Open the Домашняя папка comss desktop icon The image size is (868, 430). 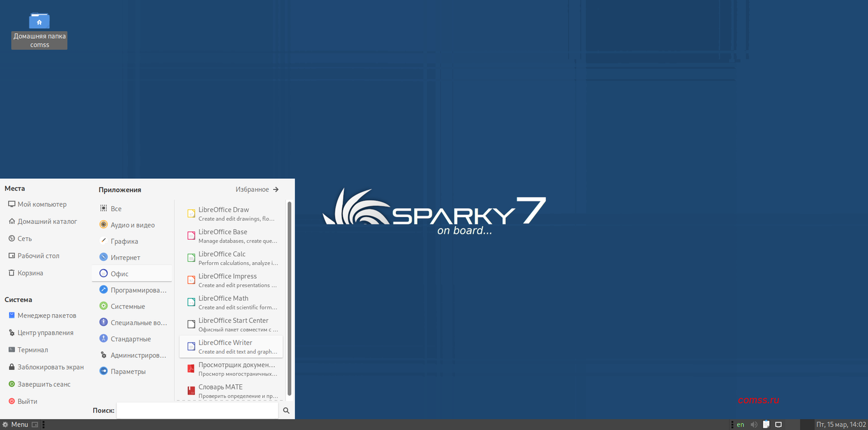point(39,31)
